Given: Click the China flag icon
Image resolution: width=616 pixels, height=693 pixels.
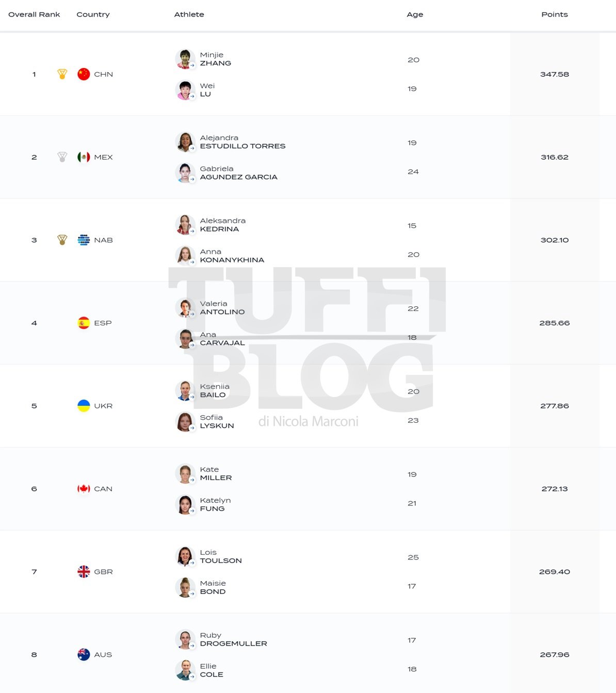Looking at the screenshot, I should click(x=84, y=74).
